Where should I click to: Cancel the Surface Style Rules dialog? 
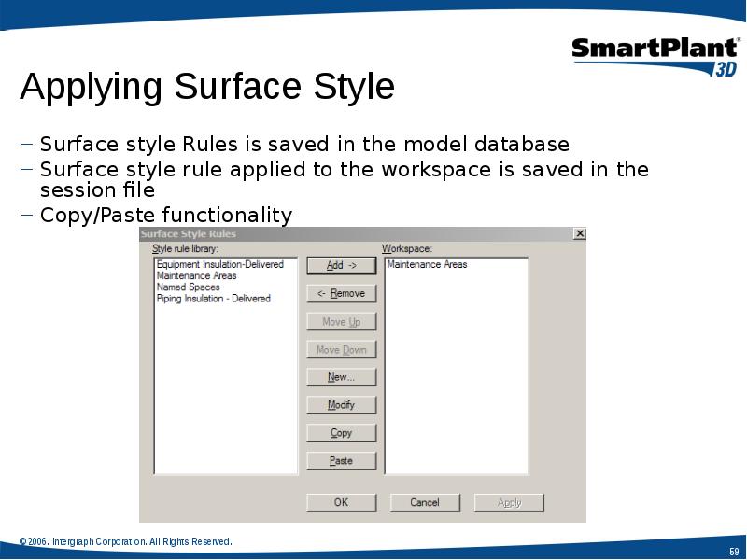(425, 502)
